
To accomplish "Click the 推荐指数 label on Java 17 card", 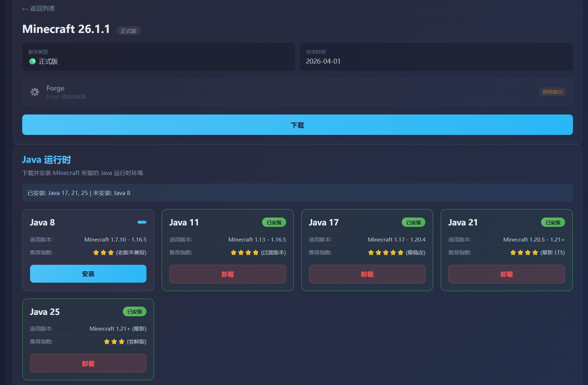I will click(320, 253).
